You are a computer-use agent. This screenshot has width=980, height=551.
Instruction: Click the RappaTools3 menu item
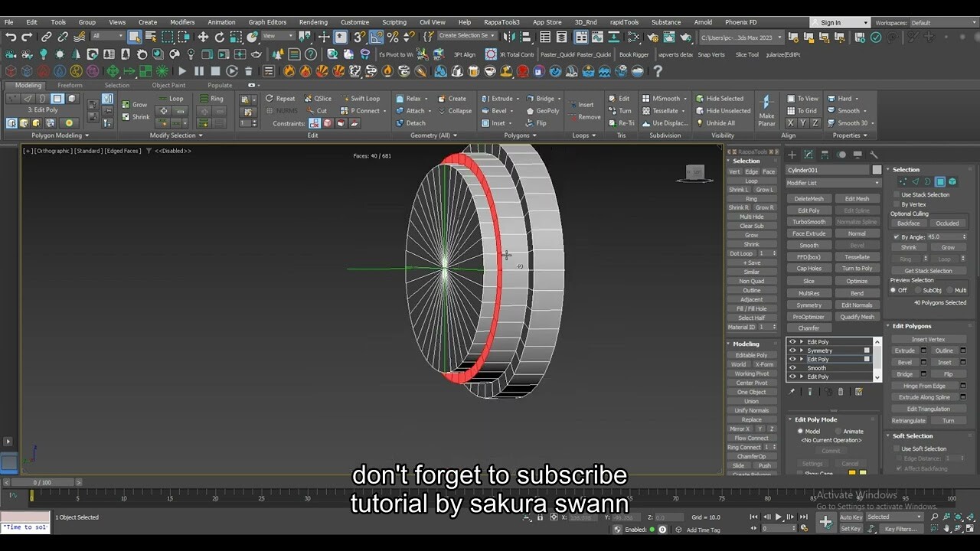(x=501, y=22)
